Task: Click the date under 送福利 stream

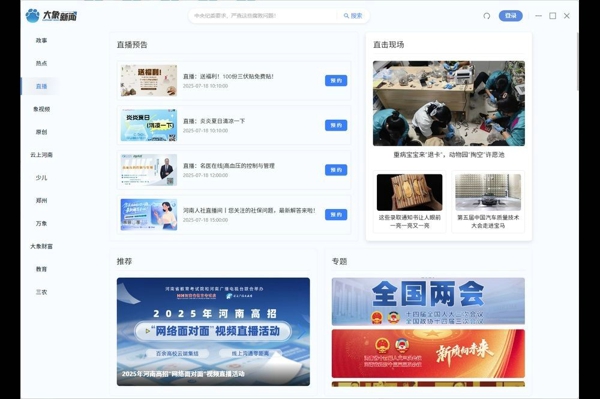Action: pos(205,86)
